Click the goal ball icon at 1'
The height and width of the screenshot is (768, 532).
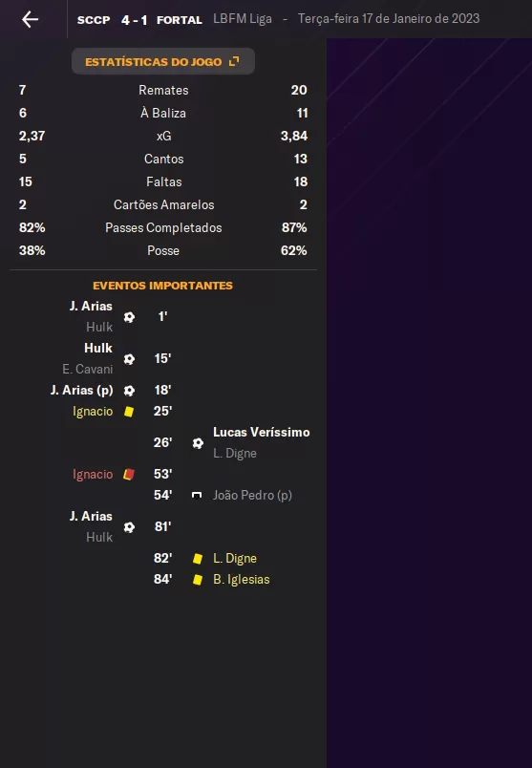pyautogui.click(x=129, y=317)
